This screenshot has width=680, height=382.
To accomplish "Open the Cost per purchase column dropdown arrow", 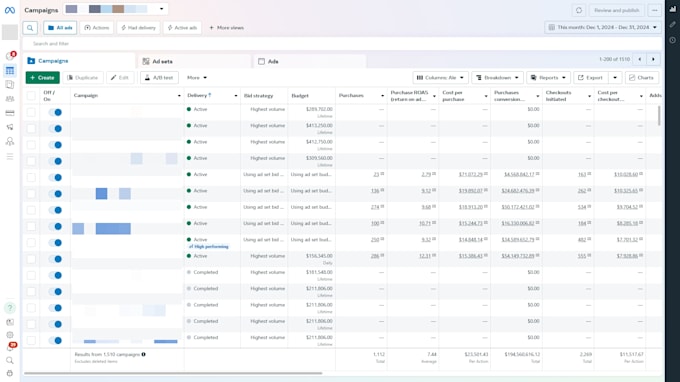I will point(486,96).
